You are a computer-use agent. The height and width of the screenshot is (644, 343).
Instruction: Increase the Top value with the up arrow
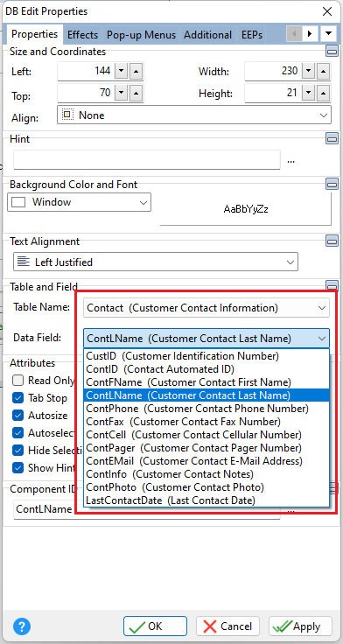(x=136, y=94)
